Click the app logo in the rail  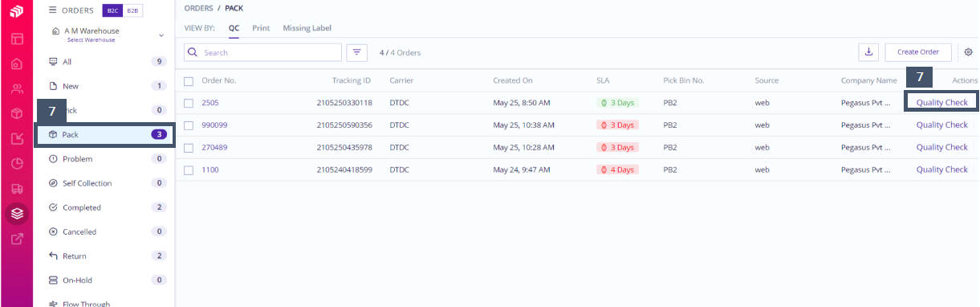coord(16,12)
